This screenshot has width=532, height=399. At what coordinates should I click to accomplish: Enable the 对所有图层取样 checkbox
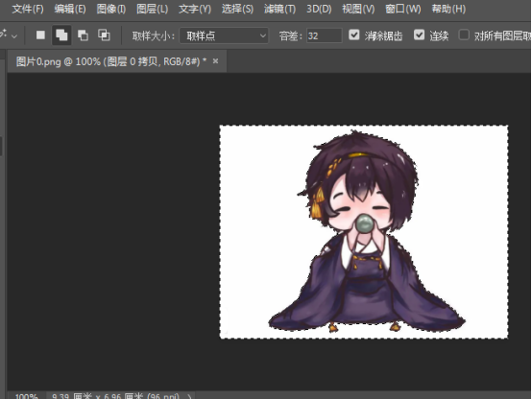[x=464, y=35]
